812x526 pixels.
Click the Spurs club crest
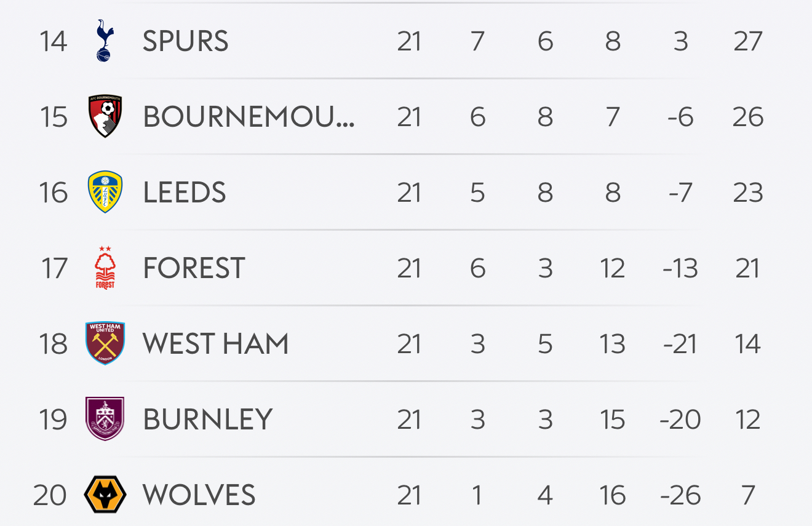(x=105, y=41)
